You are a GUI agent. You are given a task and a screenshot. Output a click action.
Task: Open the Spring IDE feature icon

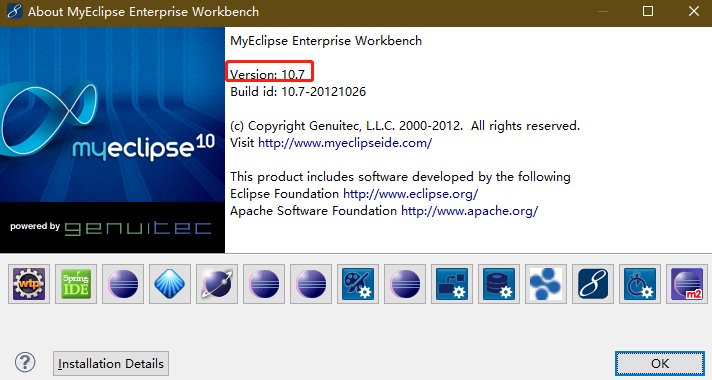[76, 284]
